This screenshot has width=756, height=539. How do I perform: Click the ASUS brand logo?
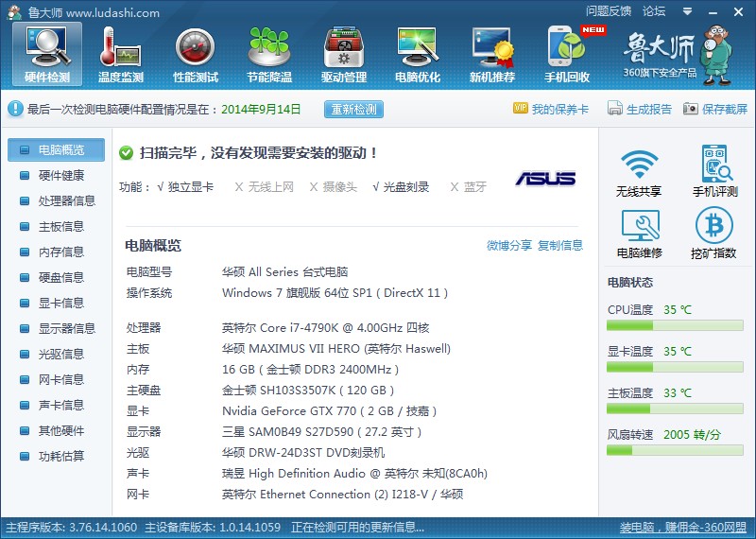tap(545, 179)
